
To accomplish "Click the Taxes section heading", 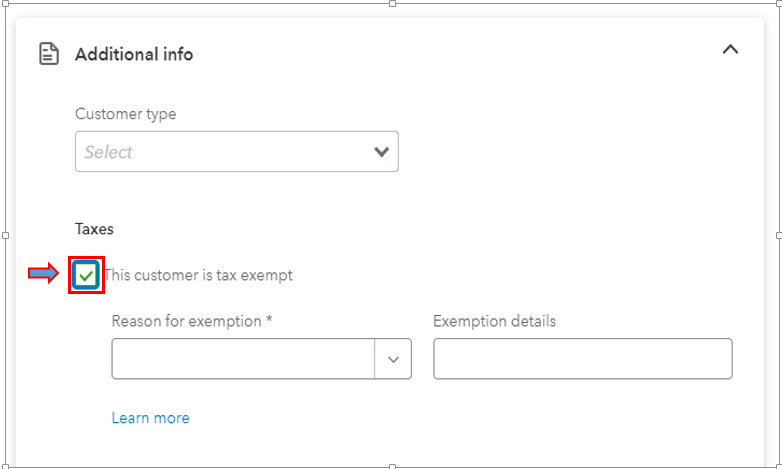I will pos(94,229).
